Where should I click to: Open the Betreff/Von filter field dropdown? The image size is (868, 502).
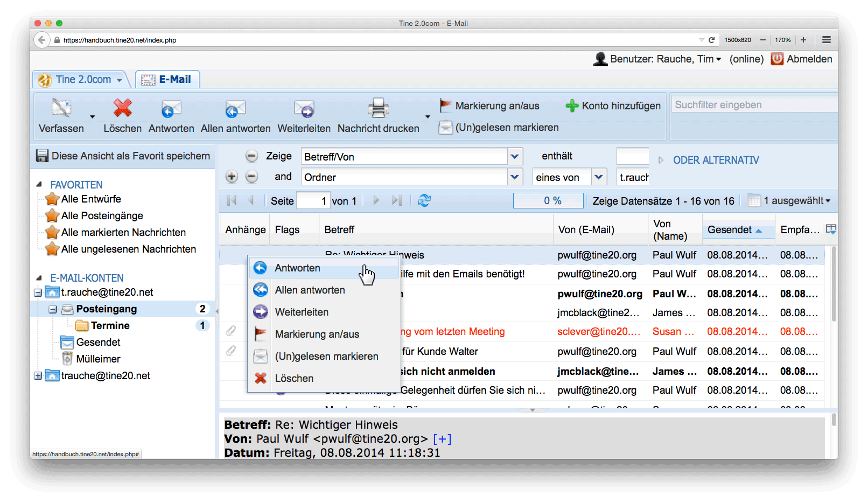click(x=515, y=157)
